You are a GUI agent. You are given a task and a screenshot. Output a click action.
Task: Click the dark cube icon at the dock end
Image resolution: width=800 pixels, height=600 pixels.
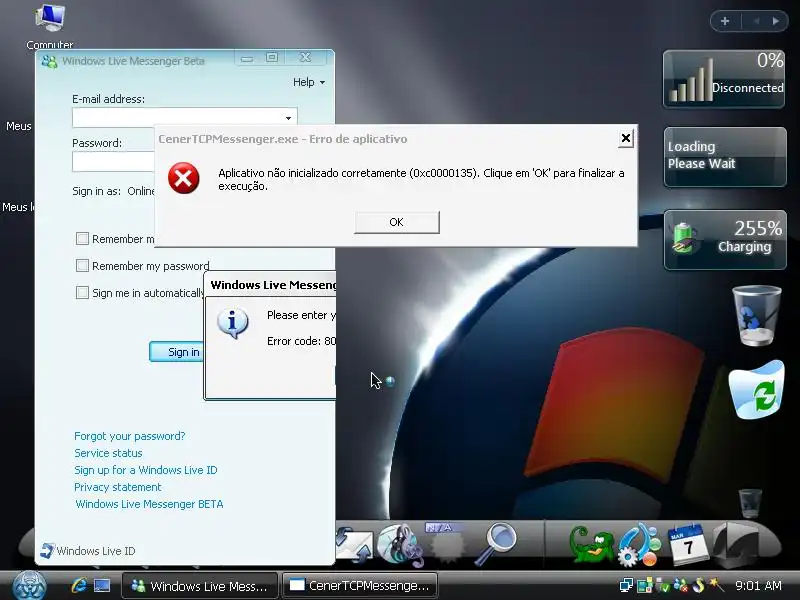coord(735,545)
